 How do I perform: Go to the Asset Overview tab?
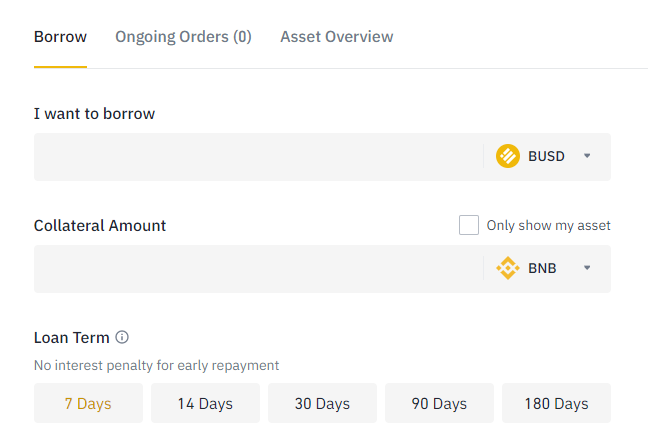(x=336, y=37)
